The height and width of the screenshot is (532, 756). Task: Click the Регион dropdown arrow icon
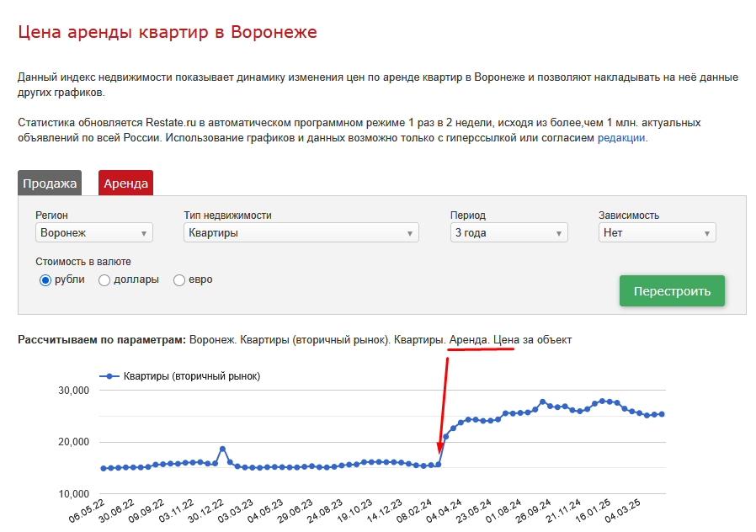pyautogui.click(x=144, y=234)
